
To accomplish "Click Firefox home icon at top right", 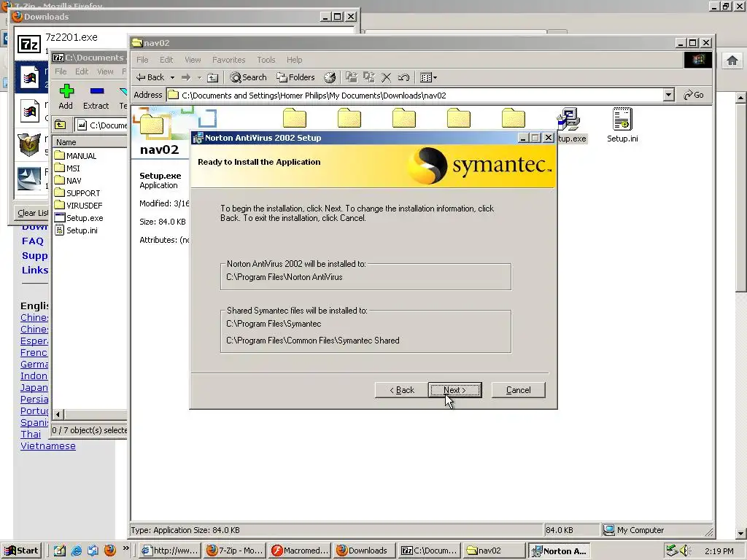I will click(x=732, y=61).
